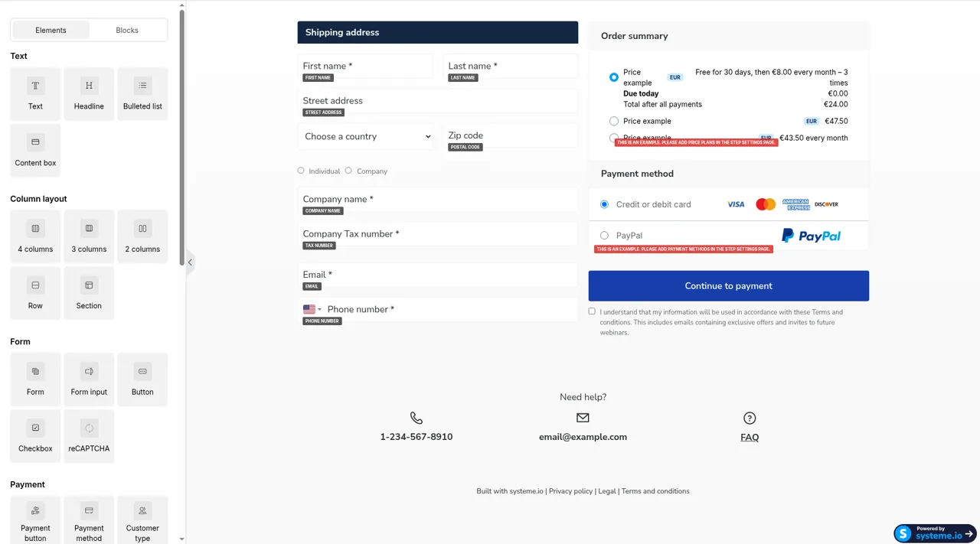This screenshot has width=980, height=544.
Task: Click the Discover card logo
Action: (x=826, y=204)
